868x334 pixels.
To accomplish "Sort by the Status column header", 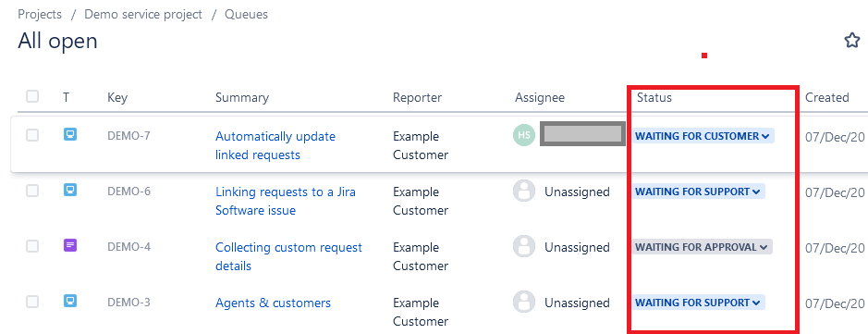I will click(654, 97).
